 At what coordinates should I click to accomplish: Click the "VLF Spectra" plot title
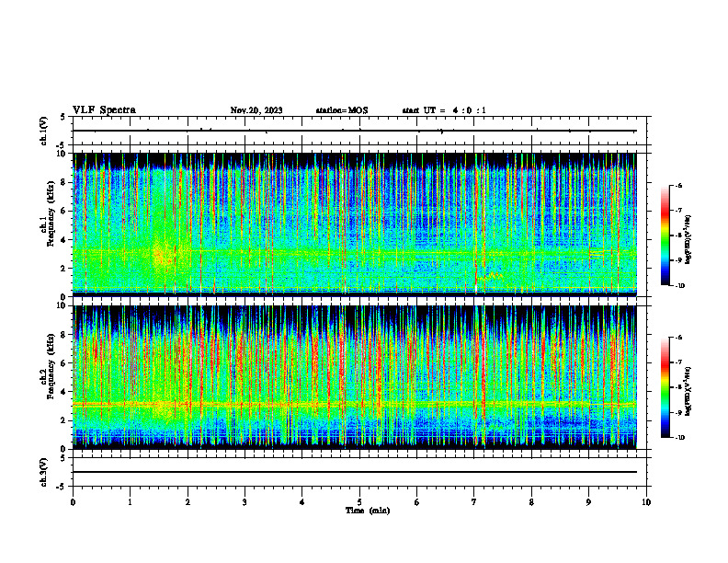104,110
